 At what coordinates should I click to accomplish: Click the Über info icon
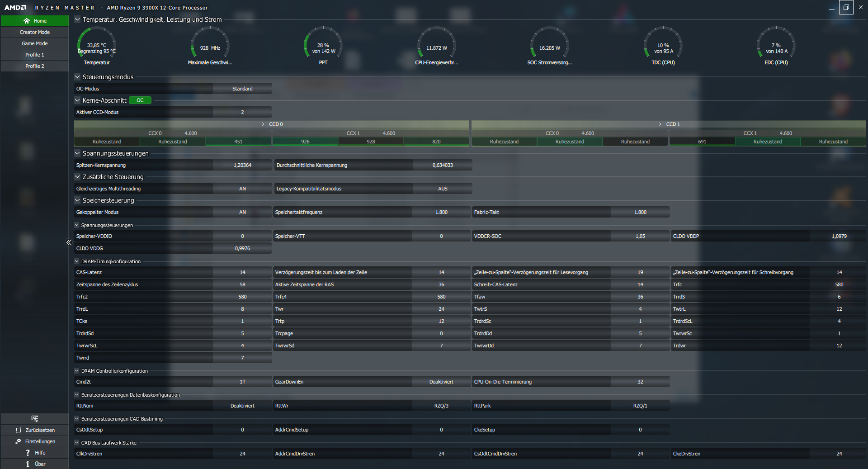28,464
